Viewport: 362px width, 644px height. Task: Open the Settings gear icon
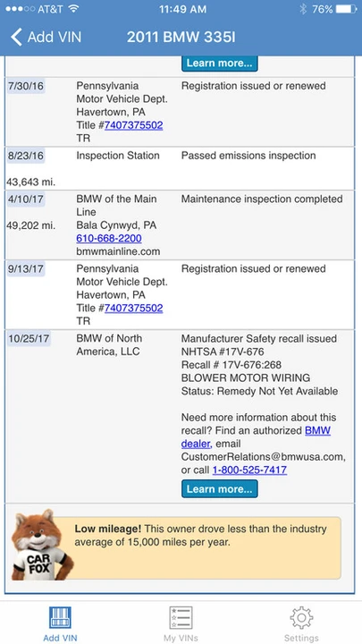click(301, 617)
